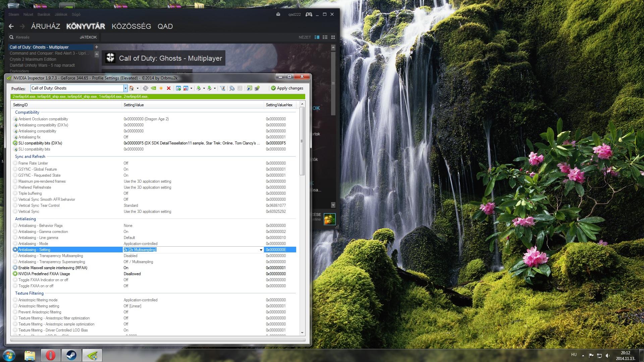This screenshot has height=362, width=644.
Task: Click the red X delete profile icon
Action: [169, 88]
